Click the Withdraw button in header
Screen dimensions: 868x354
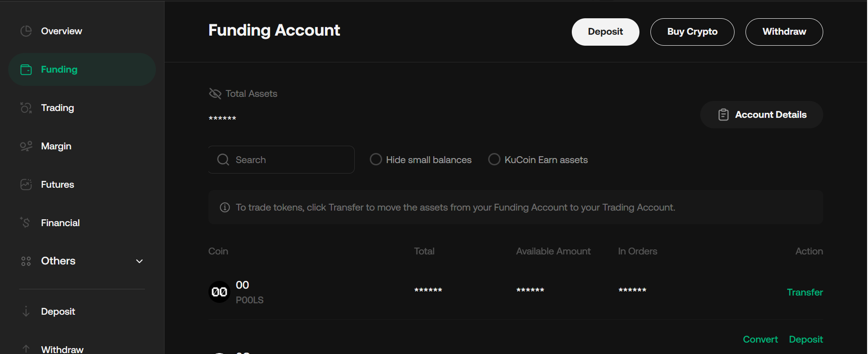[784, 32]
